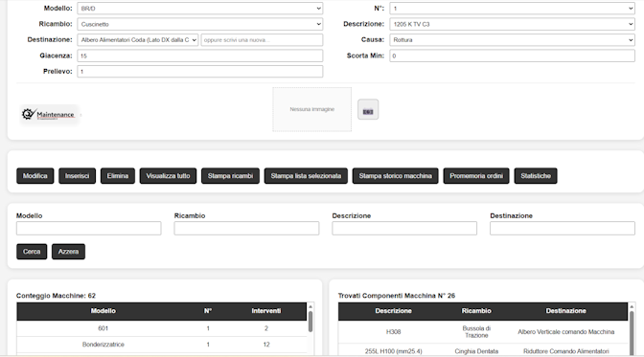Click Stampa storico macchina button

point(396,175)
